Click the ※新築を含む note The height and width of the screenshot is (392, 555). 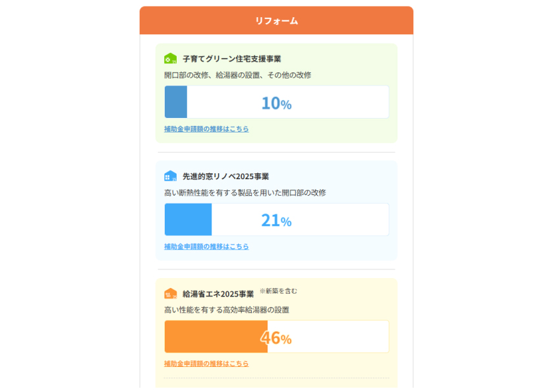tap(278, 291)
